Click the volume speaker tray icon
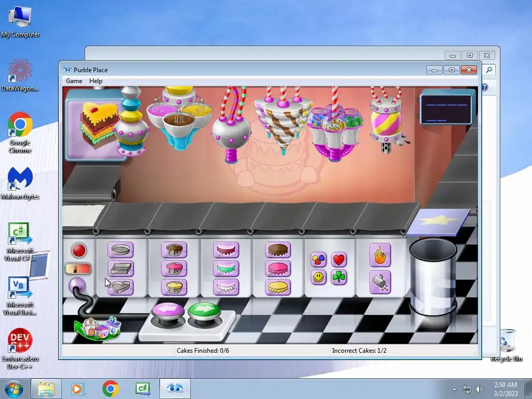 480,389
